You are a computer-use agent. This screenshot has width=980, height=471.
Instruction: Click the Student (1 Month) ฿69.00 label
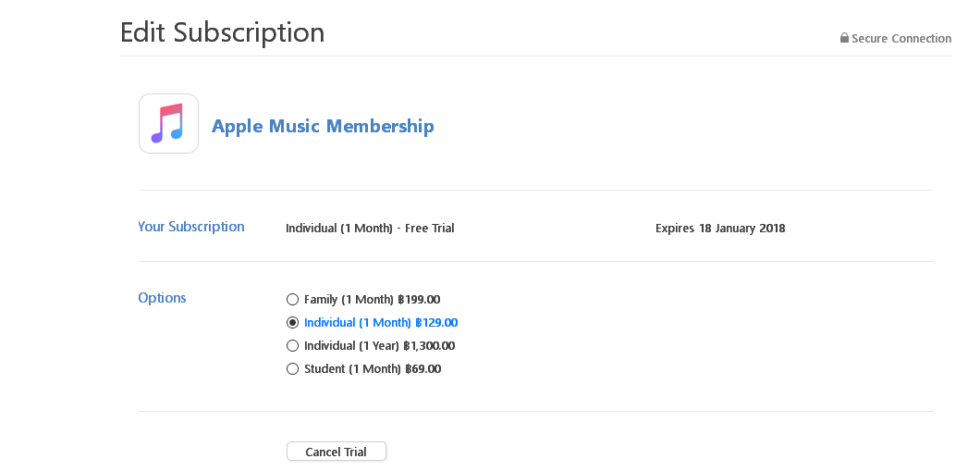pos(373,369)
